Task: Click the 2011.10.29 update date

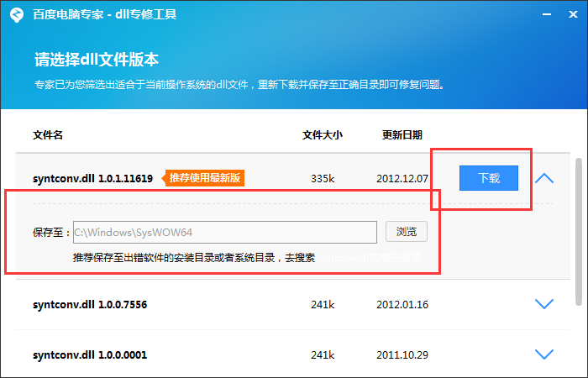Action: (x=402, y=354)
